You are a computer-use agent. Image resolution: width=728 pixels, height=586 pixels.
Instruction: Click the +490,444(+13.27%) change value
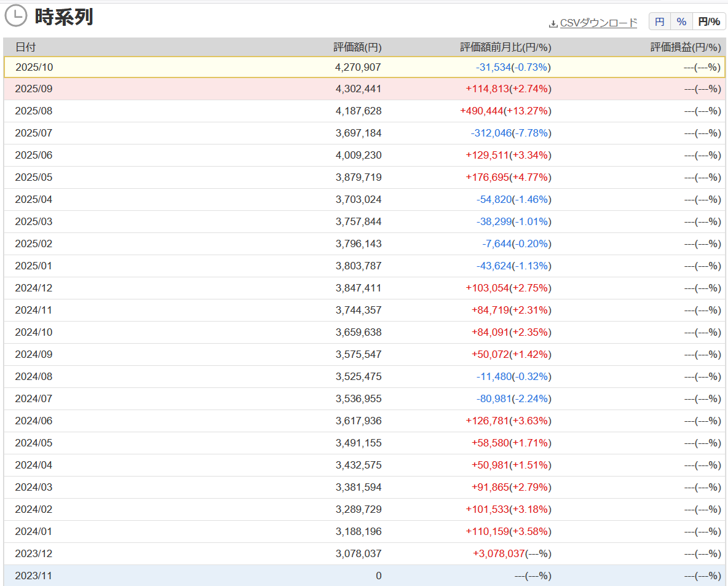pos(505,111)
